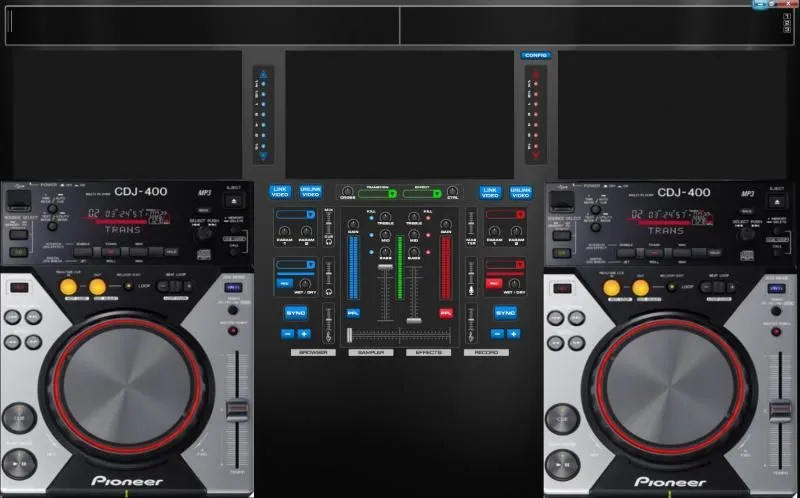Viewport: 800px width, 498px height.
Task: Click the right channel volume fader handle
Action: click(x=414, y=321)
